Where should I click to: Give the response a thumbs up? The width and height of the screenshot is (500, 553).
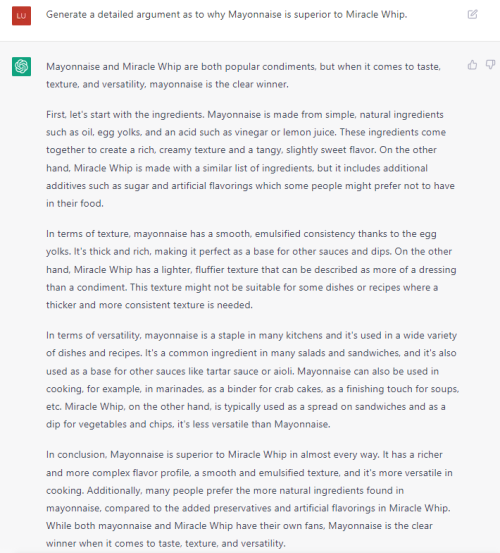coord(472,65)
